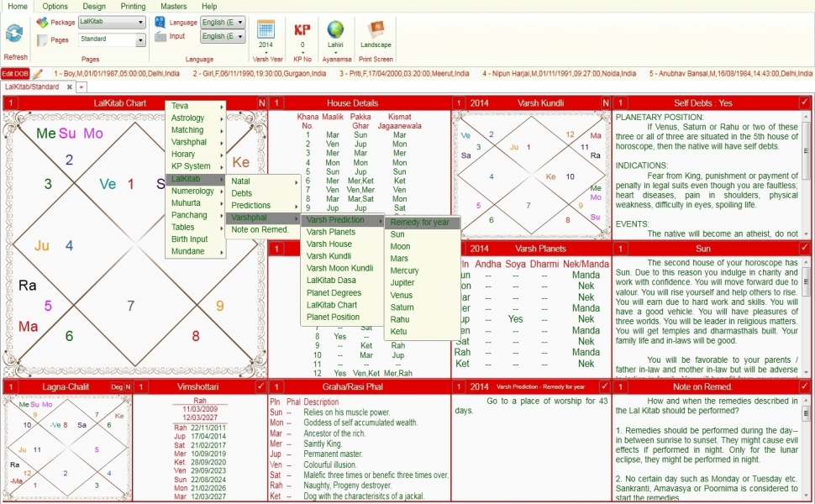815x504 pixels.
Task: Open the Varsh Year calendar icon
Action: tap(266, 29)
